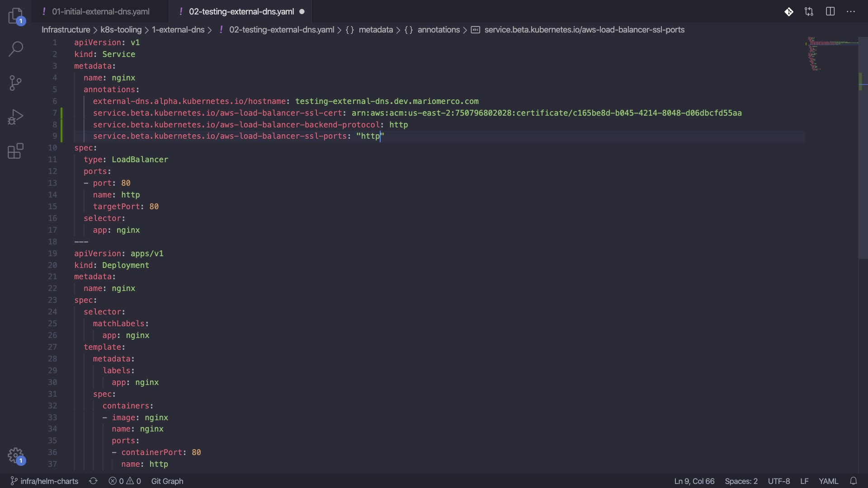
Task: Toggle the Split Editor Right layout
Action: 830,12
